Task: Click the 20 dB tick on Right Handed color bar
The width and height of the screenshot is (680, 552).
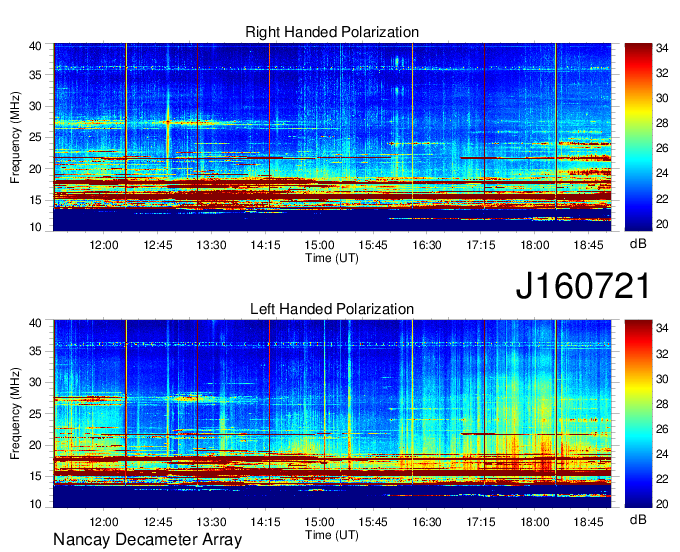Action: coord(662,224)
